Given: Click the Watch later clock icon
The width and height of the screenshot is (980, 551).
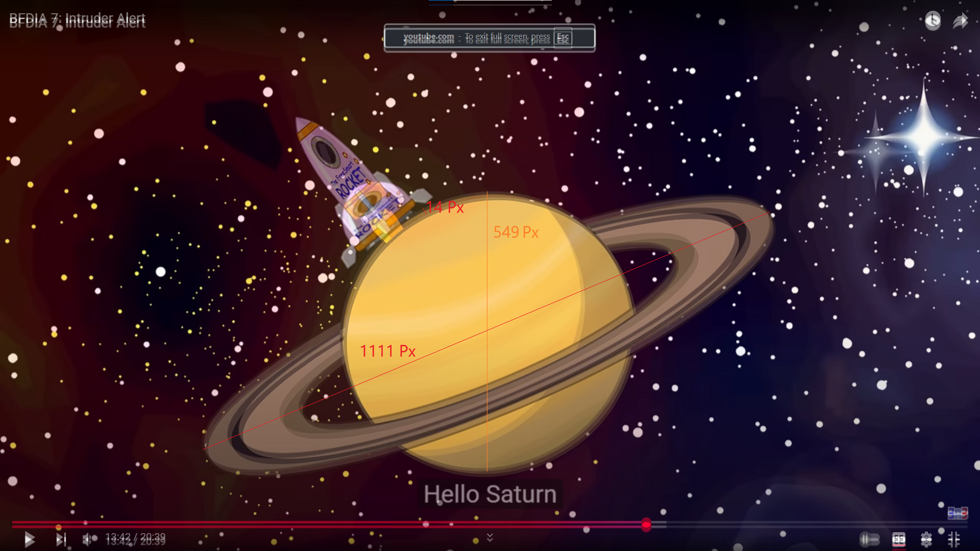Looking at the screenshot, I should click(933, 20).
